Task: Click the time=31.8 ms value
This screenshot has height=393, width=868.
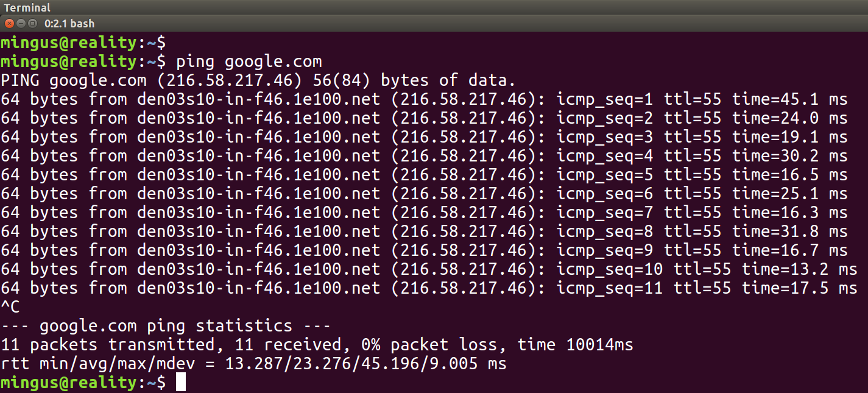Action: click(x=789, y=232)
